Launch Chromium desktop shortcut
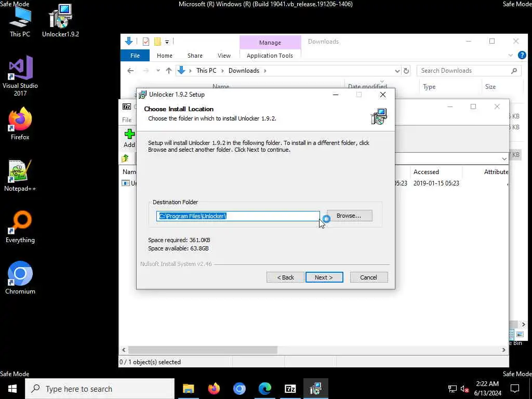Image resolution: width=532 pixels, height=399 pixels. coord(20,278)
